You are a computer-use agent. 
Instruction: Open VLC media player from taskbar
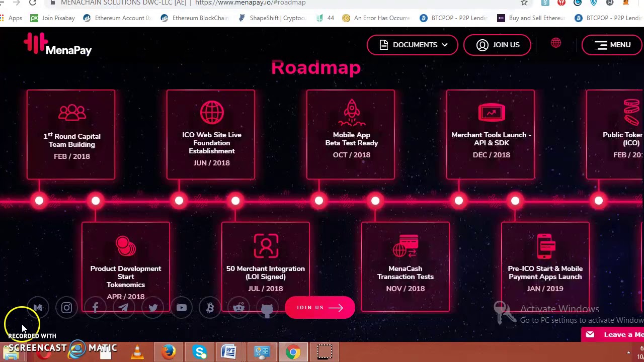click(137, 352)
